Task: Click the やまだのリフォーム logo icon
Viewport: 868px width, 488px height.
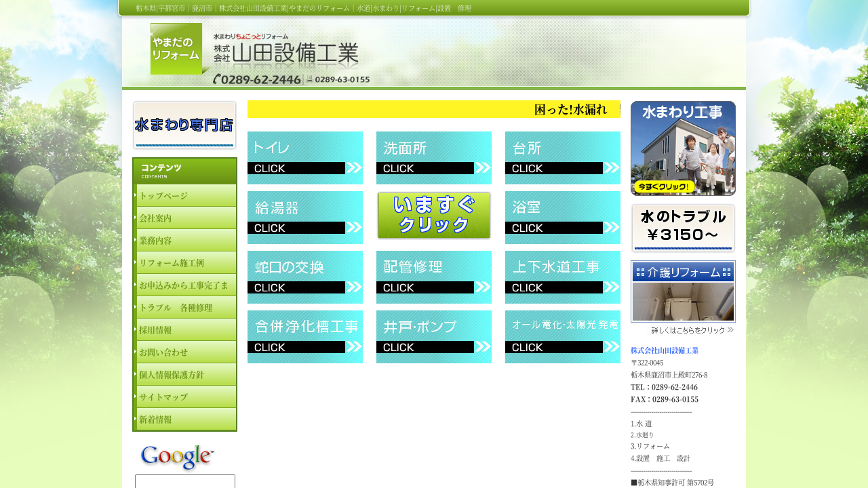Action: point(176,49)
